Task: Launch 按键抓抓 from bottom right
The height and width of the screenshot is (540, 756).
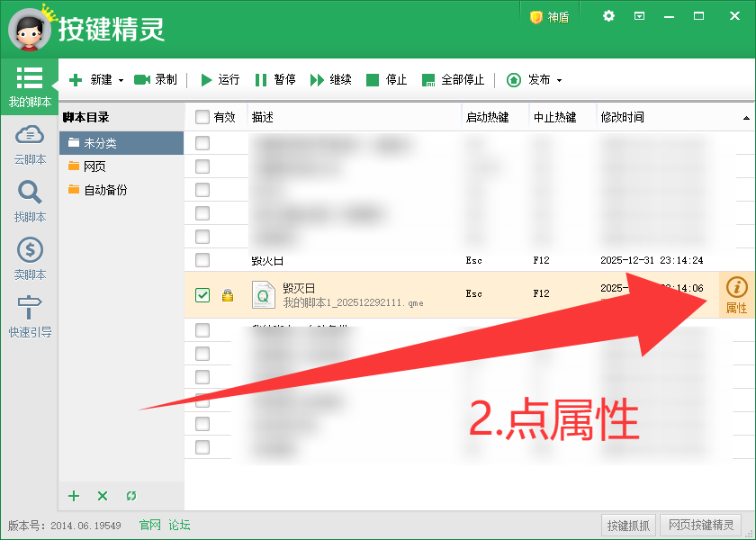Action: click(628, 525)
